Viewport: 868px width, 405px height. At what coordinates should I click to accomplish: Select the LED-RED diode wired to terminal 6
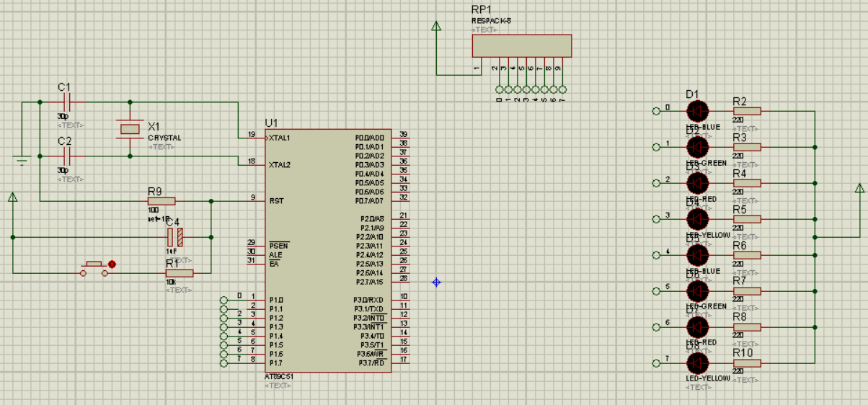pos(697,326)
